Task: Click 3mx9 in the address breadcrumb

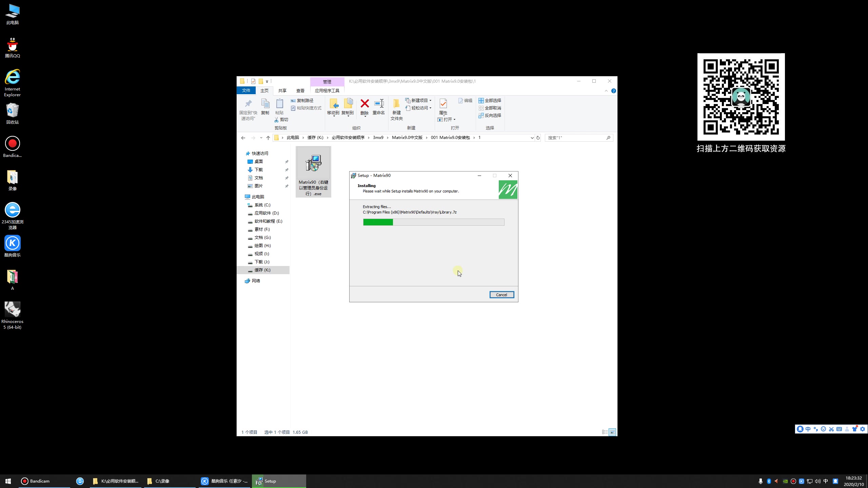Action: coord(378,138)
